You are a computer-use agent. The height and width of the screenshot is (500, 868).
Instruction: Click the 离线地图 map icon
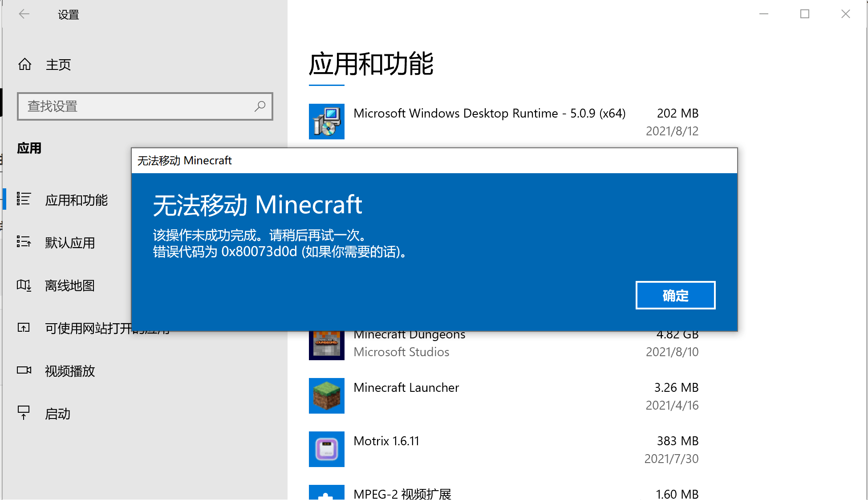[x=24, y=285]
